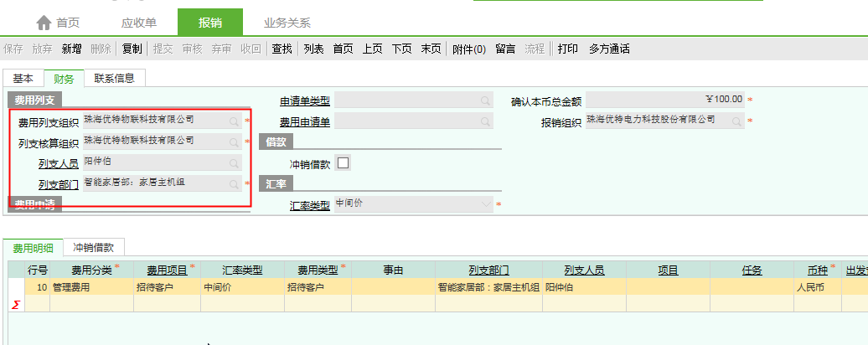The width and height of the screenshot is (868, 345).
Task: Click search icon in 报销组织 field
Action: tap(736, 121)
